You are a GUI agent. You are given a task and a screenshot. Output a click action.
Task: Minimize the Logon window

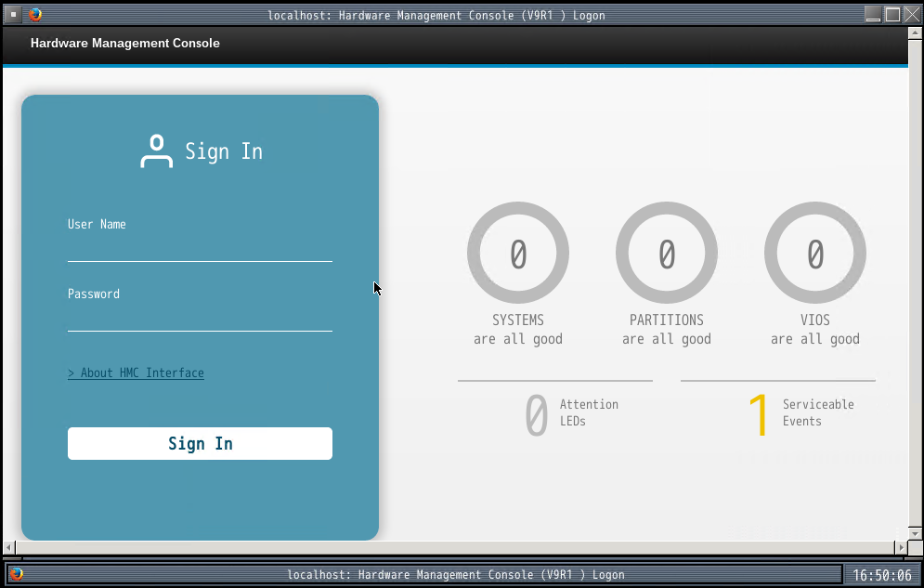tap(873, 15)
